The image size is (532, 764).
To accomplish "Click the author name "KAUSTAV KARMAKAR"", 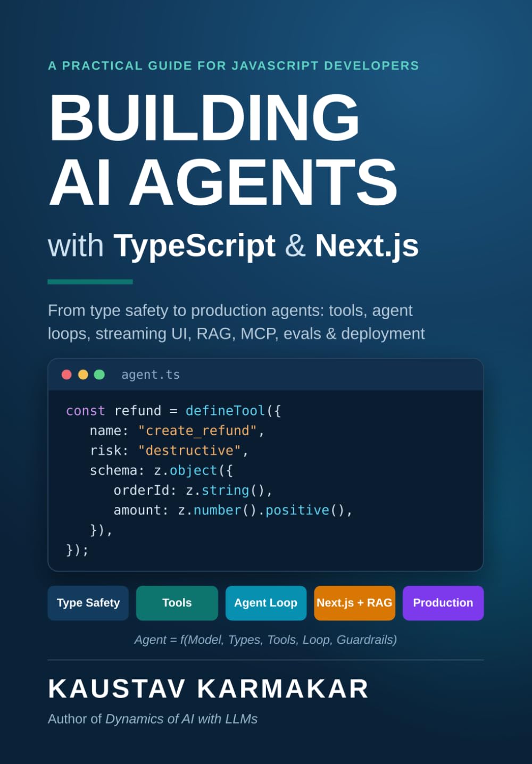I will (208, 689).
